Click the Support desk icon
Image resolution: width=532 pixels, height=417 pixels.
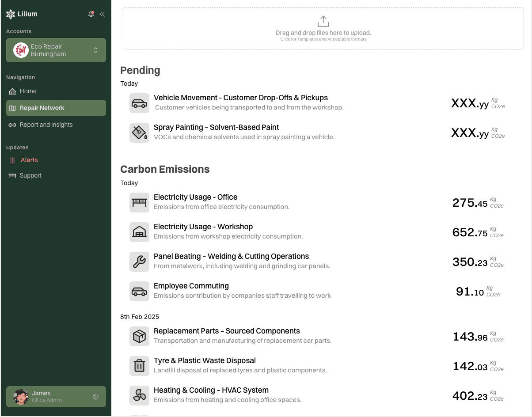coord(12,176)
